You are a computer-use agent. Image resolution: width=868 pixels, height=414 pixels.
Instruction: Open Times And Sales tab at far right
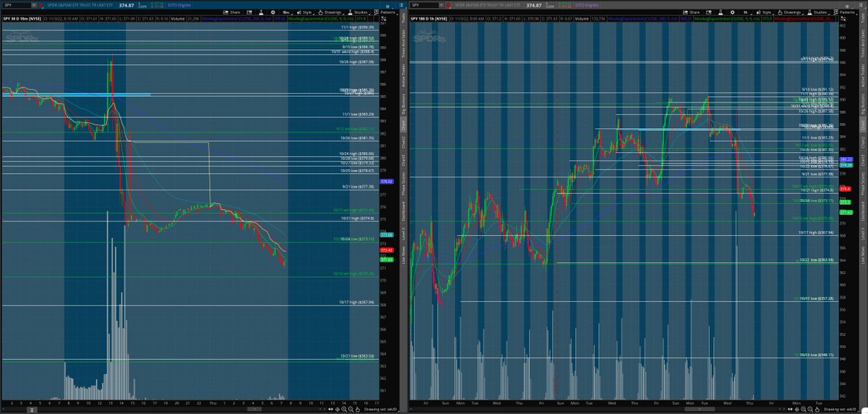click(x=863, y=44)
